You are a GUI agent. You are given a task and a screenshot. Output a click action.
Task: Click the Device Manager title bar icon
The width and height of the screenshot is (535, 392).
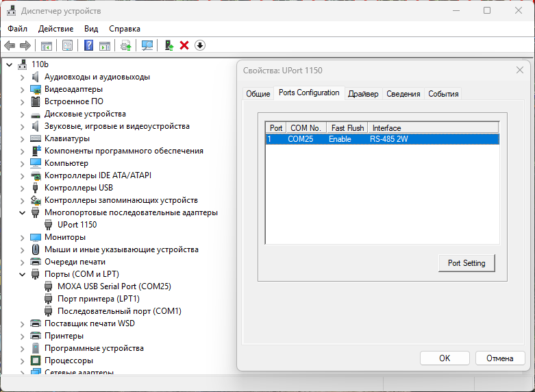11,11
